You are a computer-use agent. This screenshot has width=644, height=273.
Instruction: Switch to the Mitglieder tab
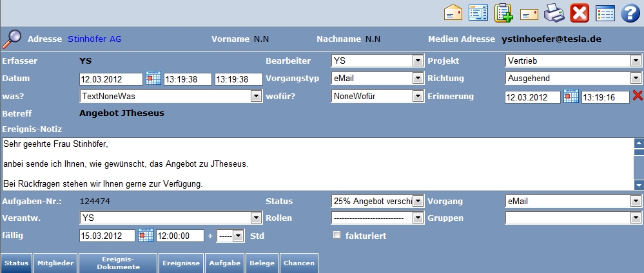[55, 263]
